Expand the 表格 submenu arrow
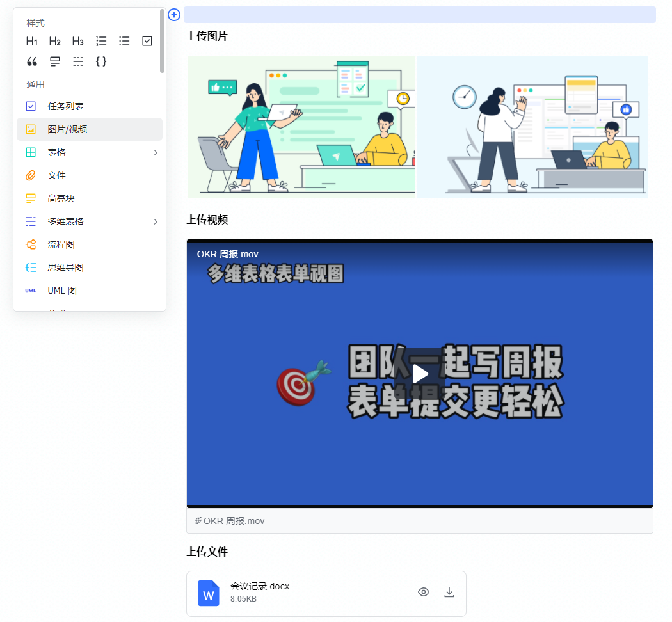672x622 pixels. coord(156,152)
